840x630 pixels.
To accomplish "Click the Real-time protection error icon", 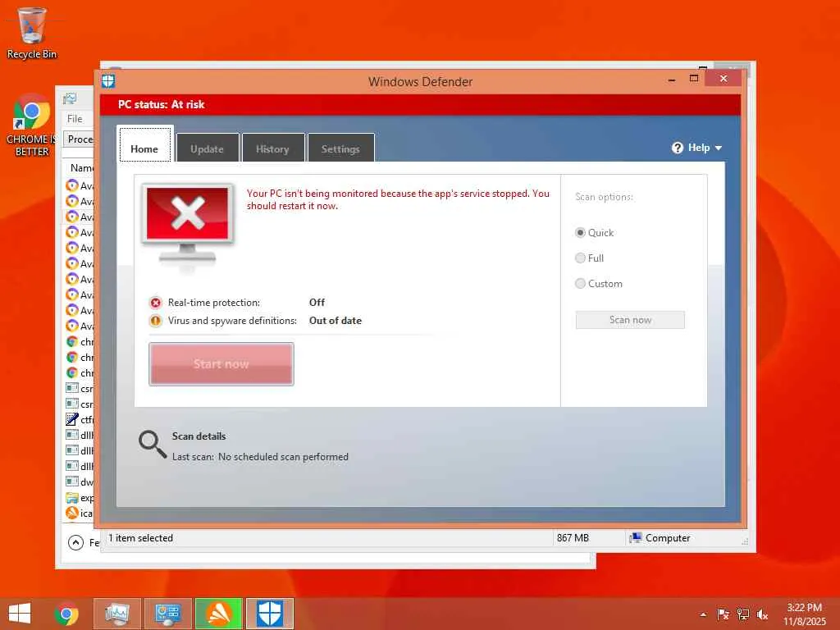I will (x=155, y=303).
